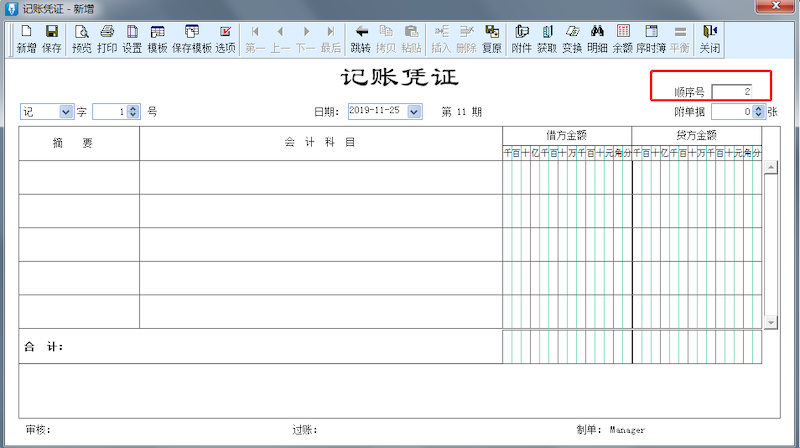Screen dimensions: 800x448
Task: Click the 变换 transform icon
Action: point(572,39)
